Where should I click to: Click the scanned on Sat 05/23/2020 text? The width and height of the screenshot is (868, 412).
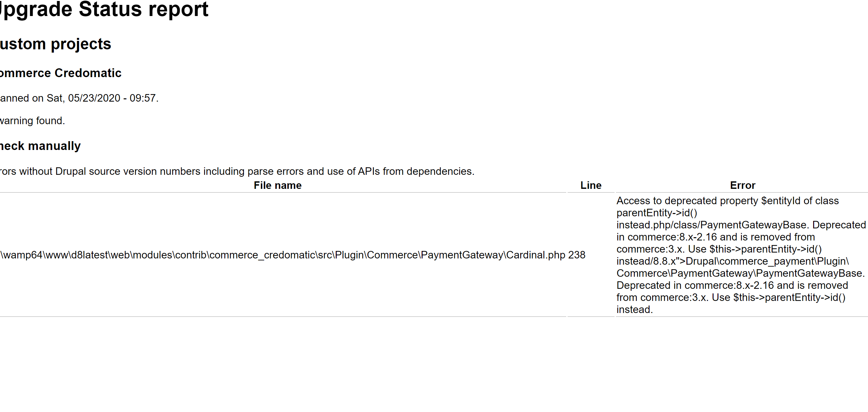tap(78, 98)
